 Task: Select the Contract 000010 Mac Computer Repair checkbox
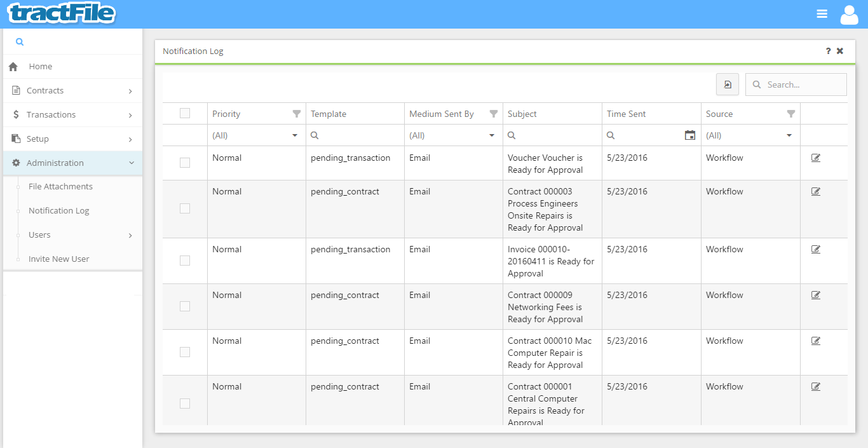pyautogui.click(x=185, y=352)
